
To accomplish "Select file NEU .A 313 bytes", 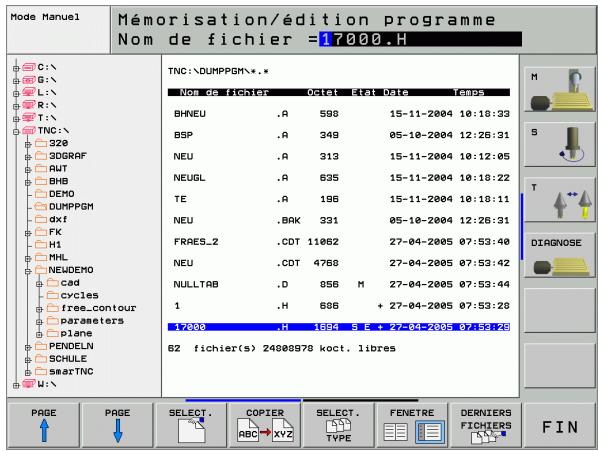I will coord(339,156).
